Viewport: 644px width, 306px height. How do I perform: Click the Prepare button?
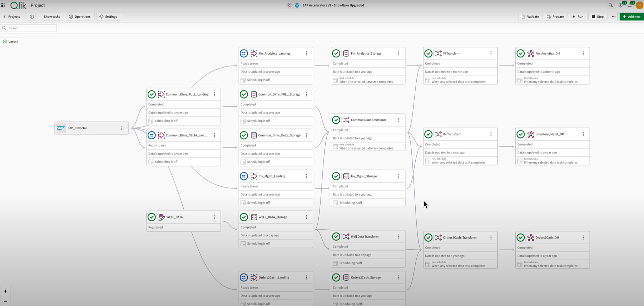555,17
